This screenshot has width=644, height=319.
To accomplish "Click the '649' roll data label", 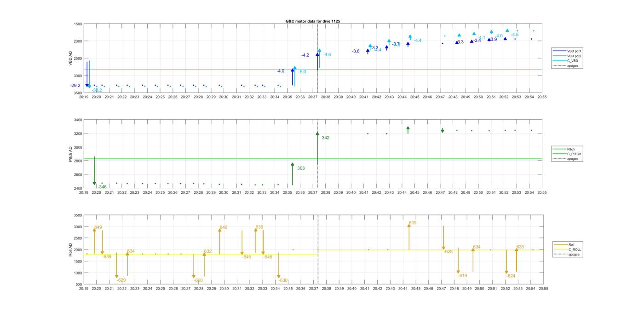I will pyautogui.click(x=98, y=227).
